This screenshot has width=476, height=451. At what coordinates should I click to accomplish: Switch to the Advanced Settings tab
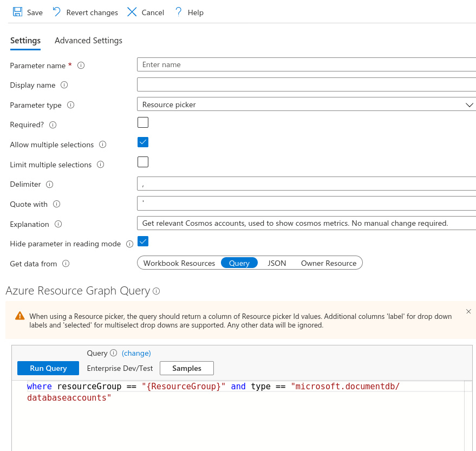coord(88,41)
